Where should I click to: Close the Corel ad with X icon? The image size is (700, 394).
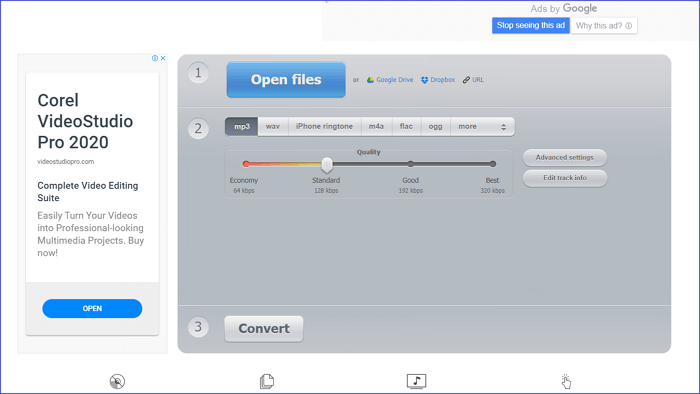163,58
